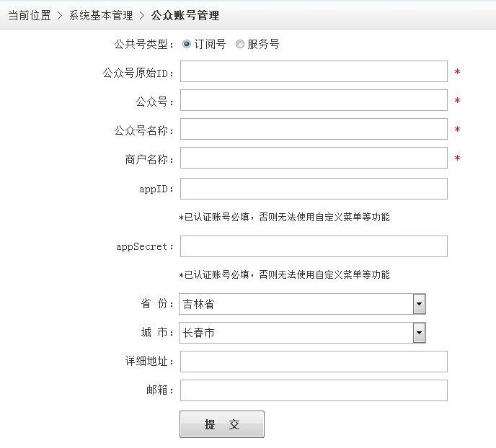Focus the 公众号名称 input field
This screenshot has width=496, height=448.
pyautogui.click(x=314, y=130)
